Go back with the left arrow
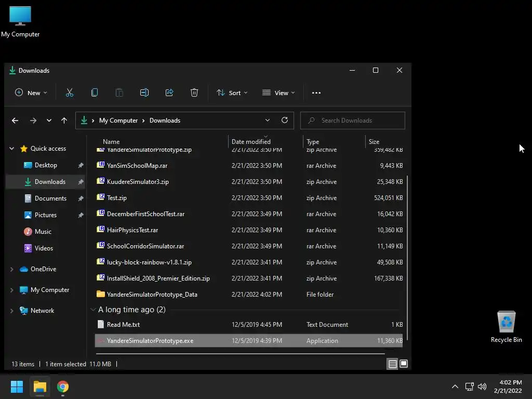Image resolution: width=532 pixels, height=399 pixels. tap(15, 121)
